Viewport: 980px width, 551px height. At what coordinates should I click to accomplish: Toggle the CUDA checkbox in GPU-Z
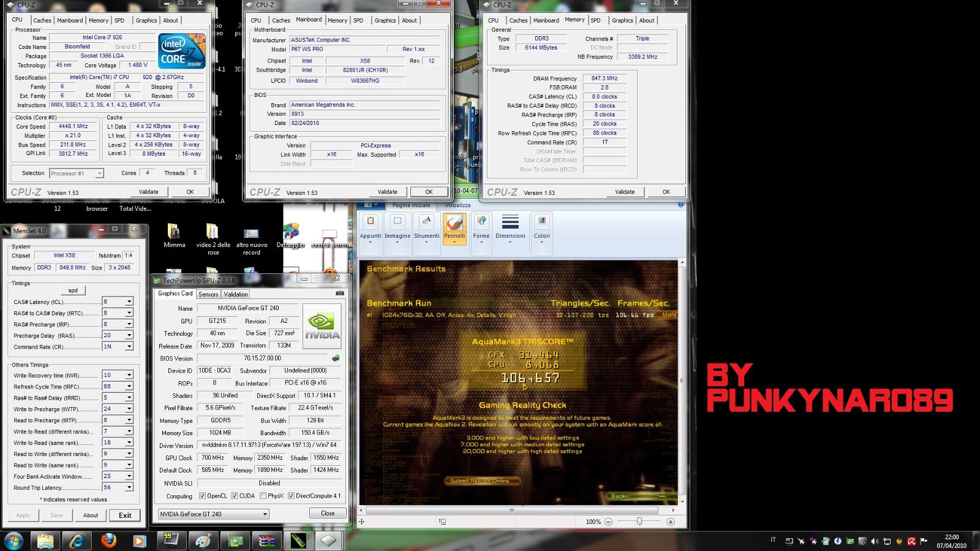tap(235, 496)
